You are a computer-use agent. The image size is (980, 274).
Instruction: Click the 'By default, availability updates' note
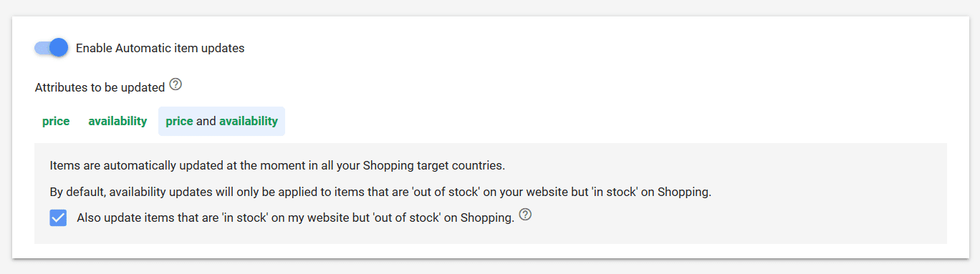pyautogui.click(x=380, y=192)
